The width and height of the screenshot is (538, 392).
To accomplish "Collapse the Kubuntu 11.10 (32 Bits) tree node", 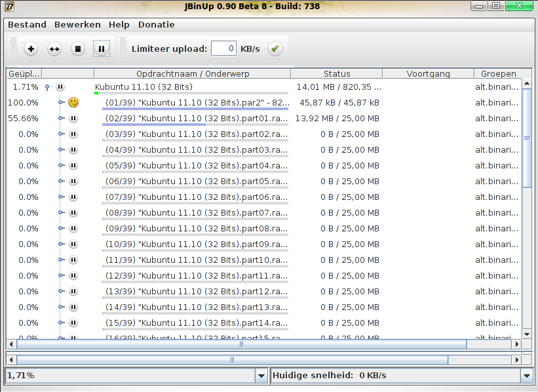I will tap(48, 87).
